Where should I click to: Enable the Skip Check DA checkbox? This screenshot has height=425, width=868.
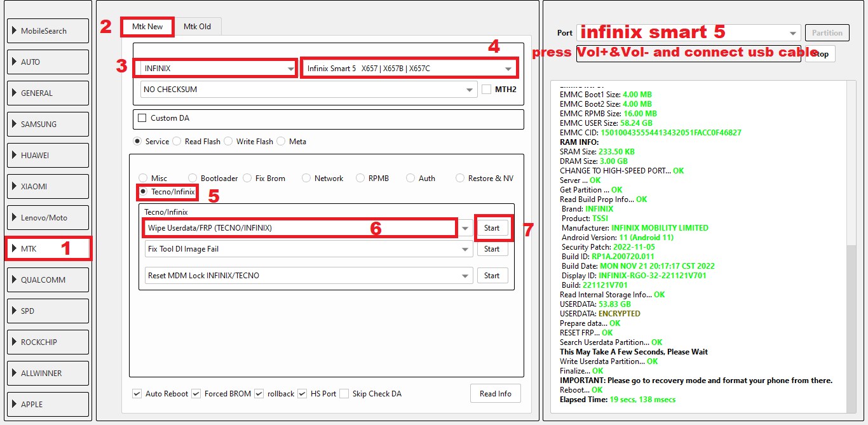tap(344, 394)
